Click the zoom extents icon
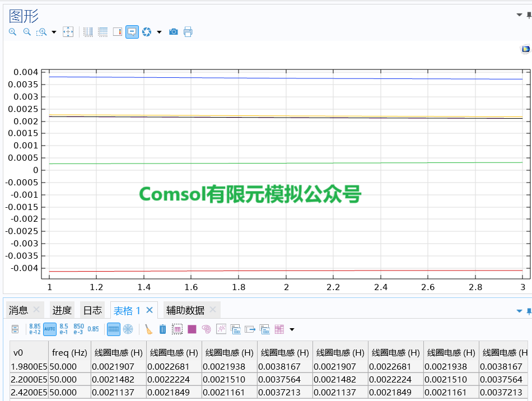This screenshot has width=532, height=401. (x=68, y=32)
